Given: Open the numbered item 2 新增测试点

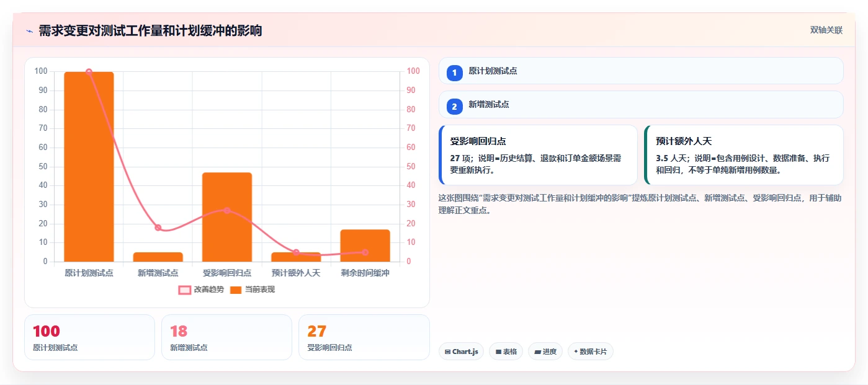Looking at the screenshot, I should point(641,104).
